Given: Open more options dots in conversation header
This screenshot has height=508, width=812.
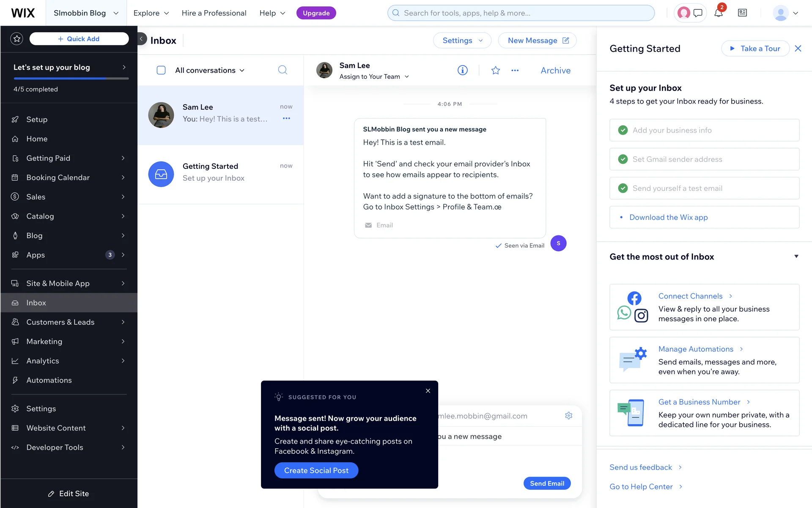Looking at the screenshot, I should (515, 70).
